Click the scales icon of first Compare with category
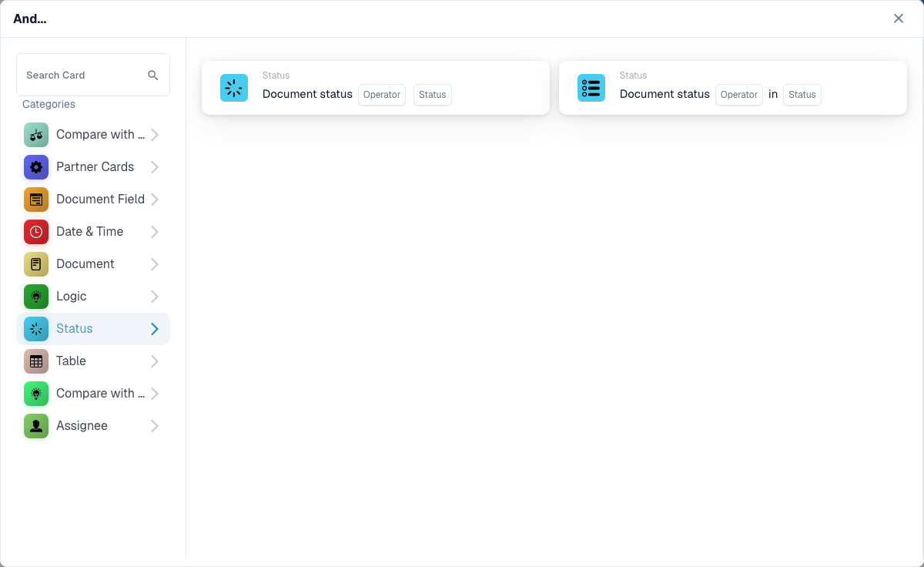The image size is (924, 567). pyautogui.click(x=36, y=135)
